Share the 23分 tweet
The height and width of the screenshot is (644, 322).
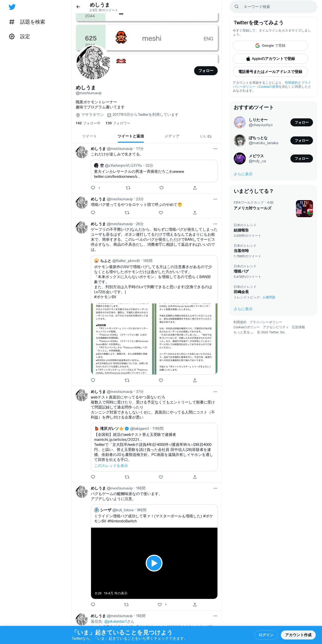click(x=195, y=213)
